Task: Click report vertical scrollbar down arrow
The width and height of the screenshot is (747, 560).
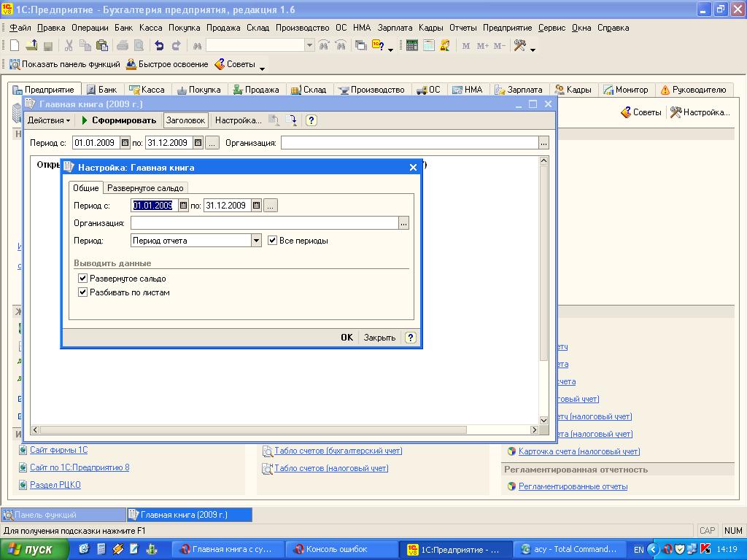Action: [543, 420]
